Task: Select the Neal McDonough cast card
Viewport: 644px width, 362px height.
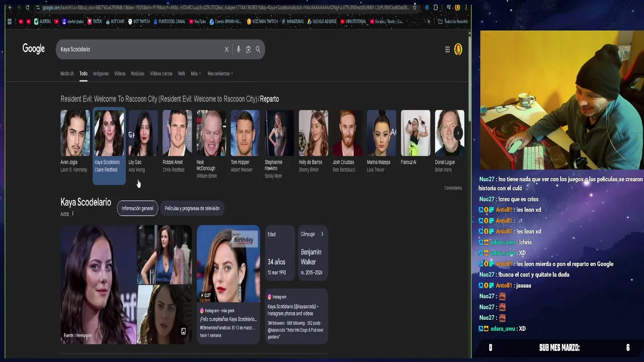Action: [211, 144]
